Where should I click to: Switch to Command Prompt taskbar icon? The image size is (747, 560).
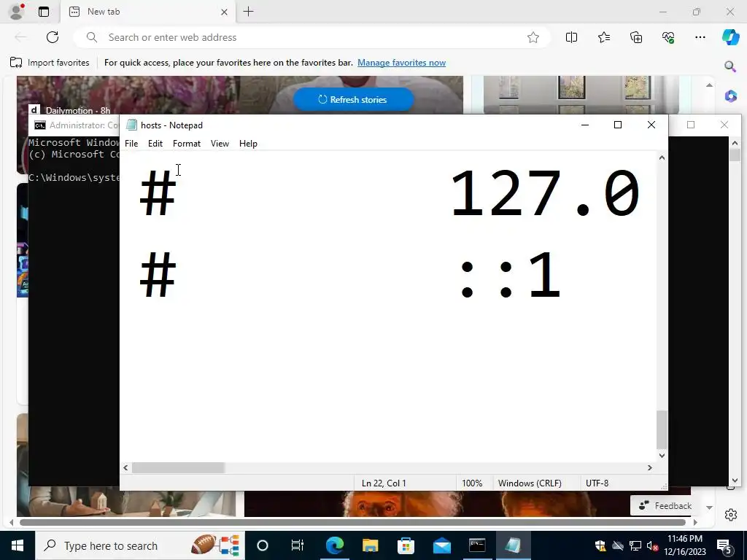tap(477, 545)
